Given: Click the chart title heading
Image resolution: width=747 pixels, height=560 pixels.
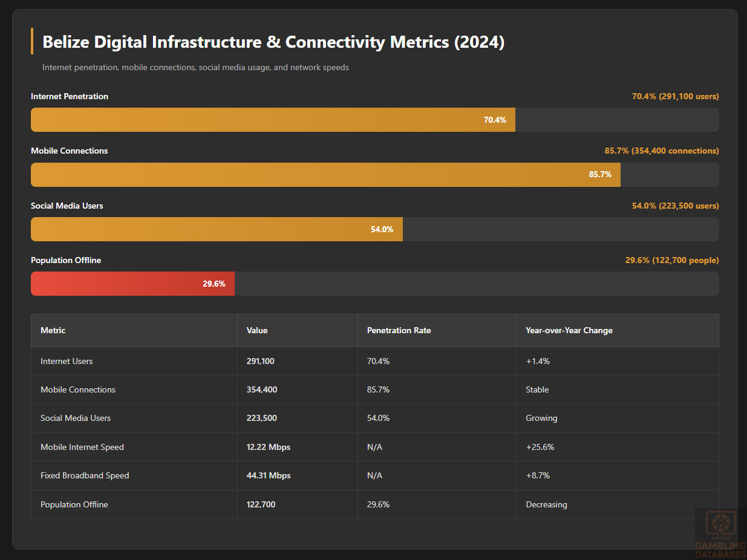Looking at the screenshot, I should pos(273,42).
